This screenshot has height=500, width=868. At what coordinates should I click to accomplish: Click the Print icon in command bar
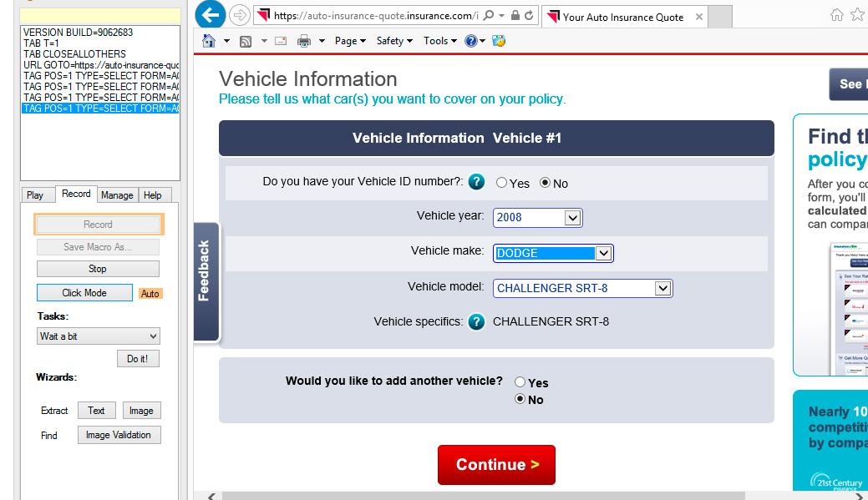tap(304, 41)
